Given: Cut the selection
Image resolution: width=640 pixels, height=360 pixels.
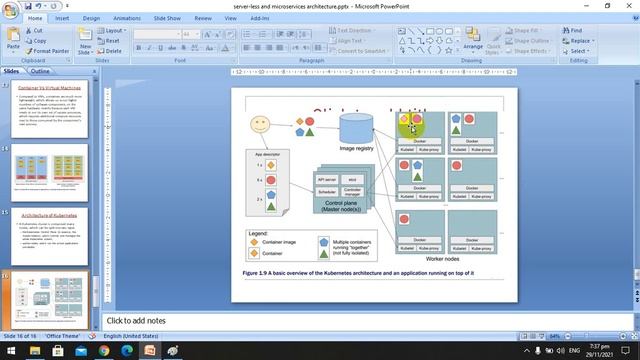Looking at the screenshot, I should (34, 31).
